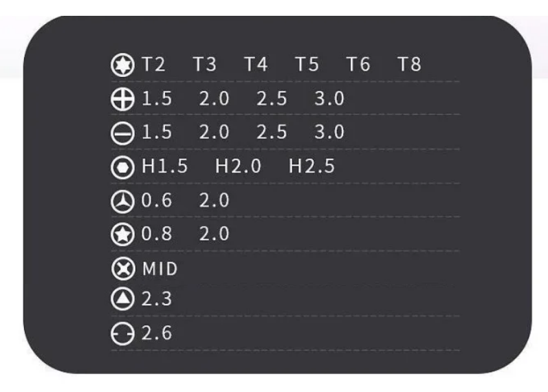
Task: Click the flathead slotted bit icon
Action: (122, 133)
